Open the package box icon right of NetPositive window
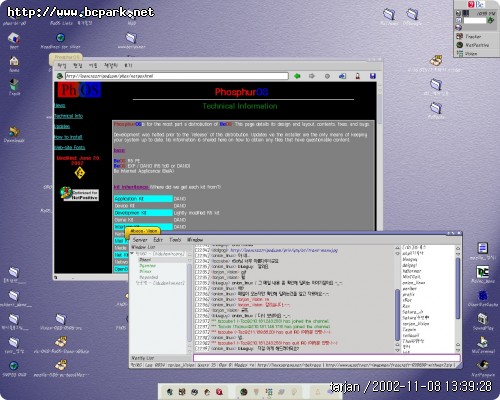500x400 pixels. point(436,61)
